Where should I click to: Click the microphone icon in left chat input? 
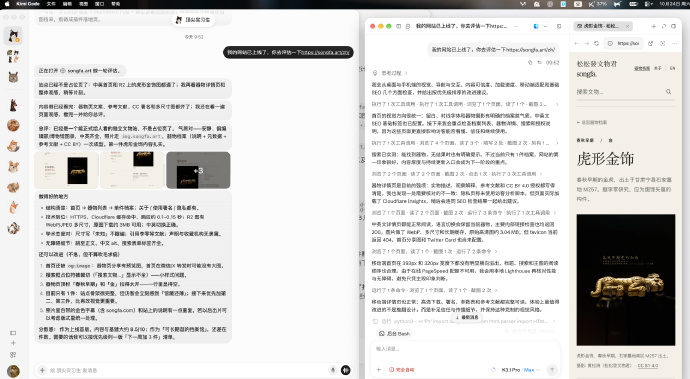point(333,370)
